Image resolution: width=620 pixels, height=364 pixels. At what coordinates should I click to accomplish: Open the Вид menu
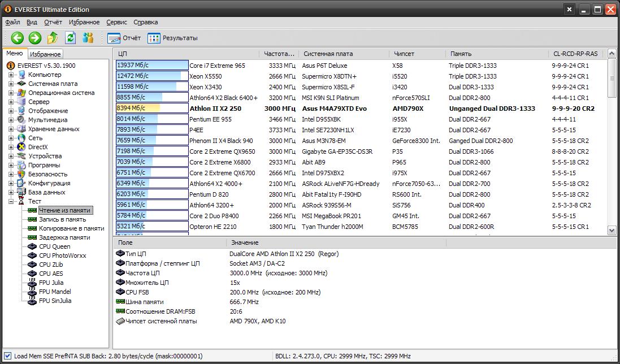point(32,22)
